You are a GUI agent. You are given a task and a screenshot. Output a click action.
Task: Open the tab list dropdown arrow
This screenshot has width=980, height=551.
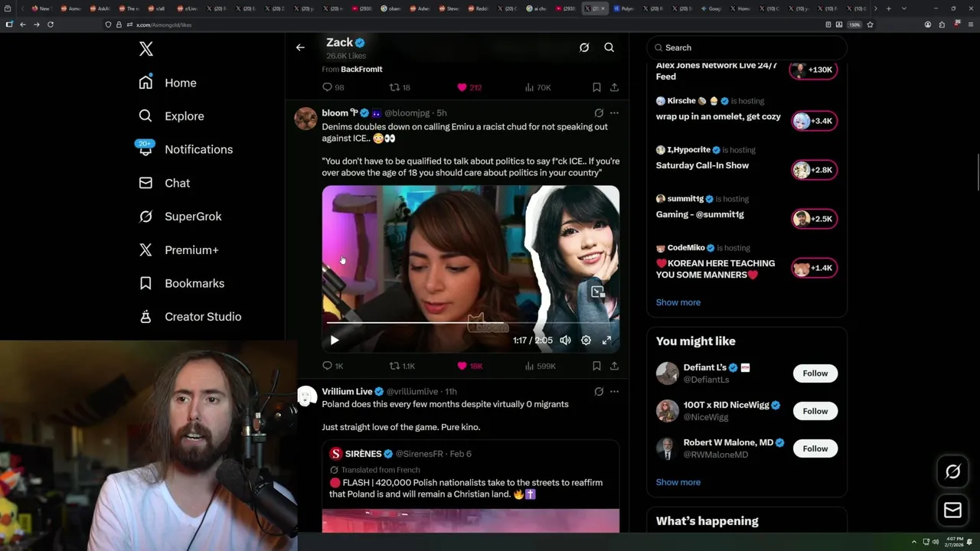tap(904, 8)
